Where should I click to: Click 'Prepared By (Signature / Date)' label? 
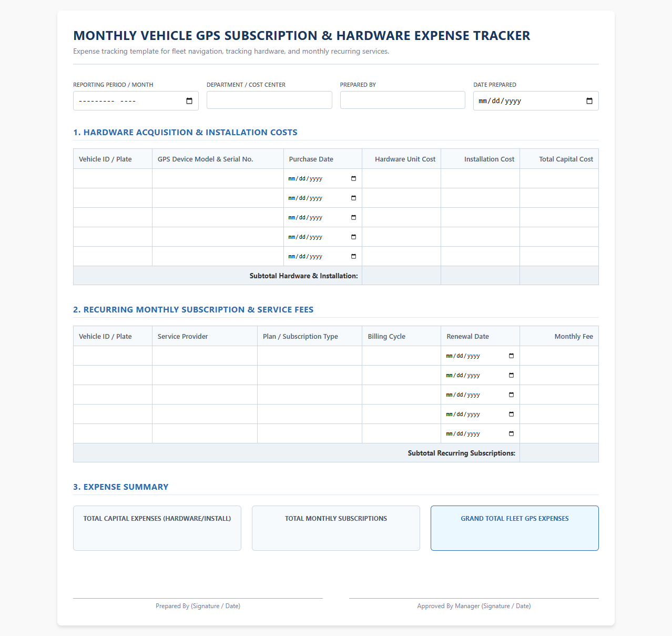click(198, 606)
